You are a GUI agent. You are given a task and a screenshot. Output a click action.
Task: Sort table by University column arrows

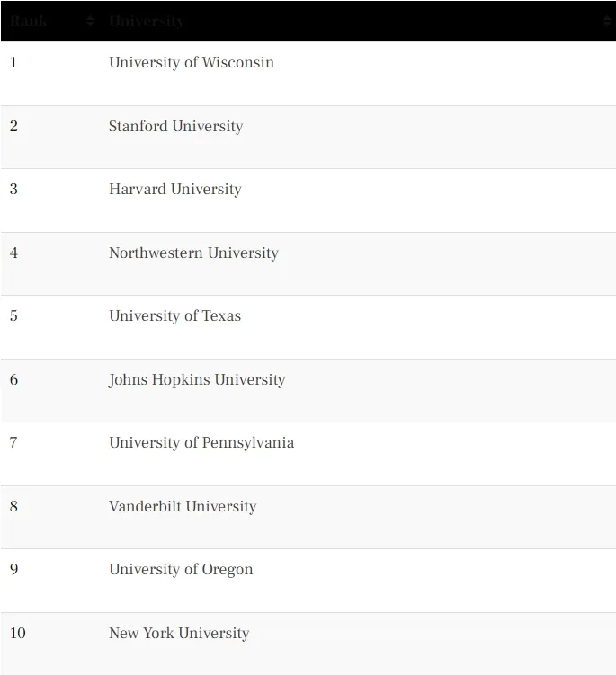coord(607,21)
